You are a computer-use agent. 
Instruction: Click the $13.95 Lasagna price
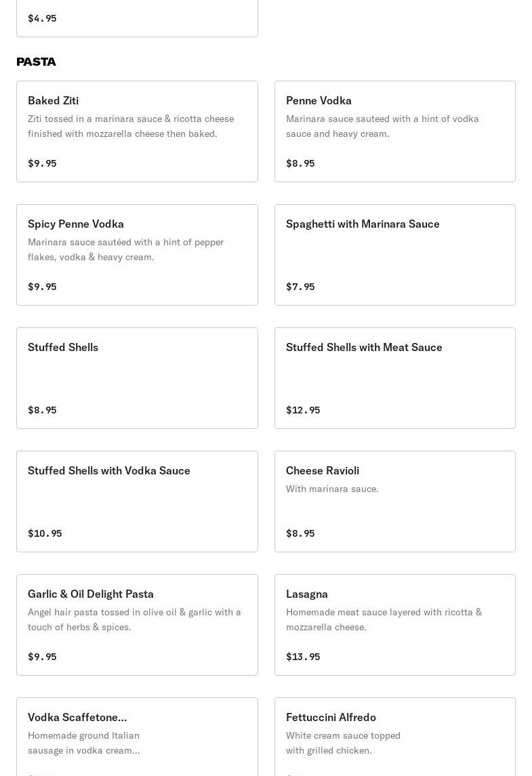(x=303, y=656)
